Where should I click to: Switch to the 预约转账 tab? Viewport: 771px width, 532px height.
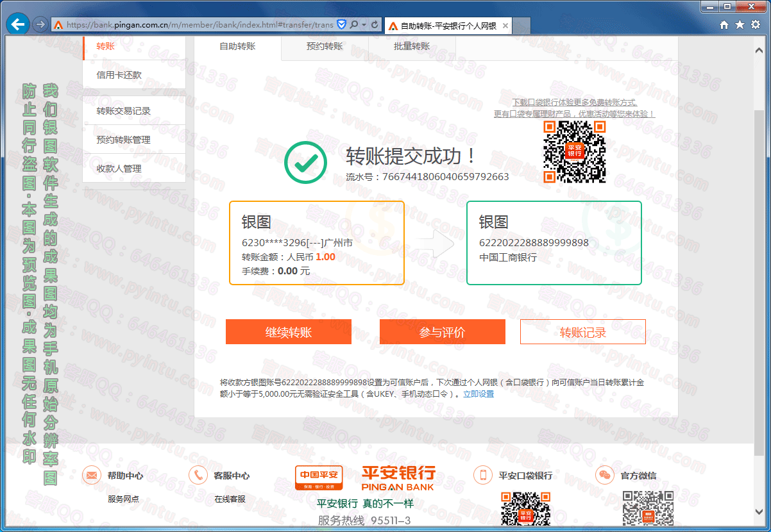point(325,47)
